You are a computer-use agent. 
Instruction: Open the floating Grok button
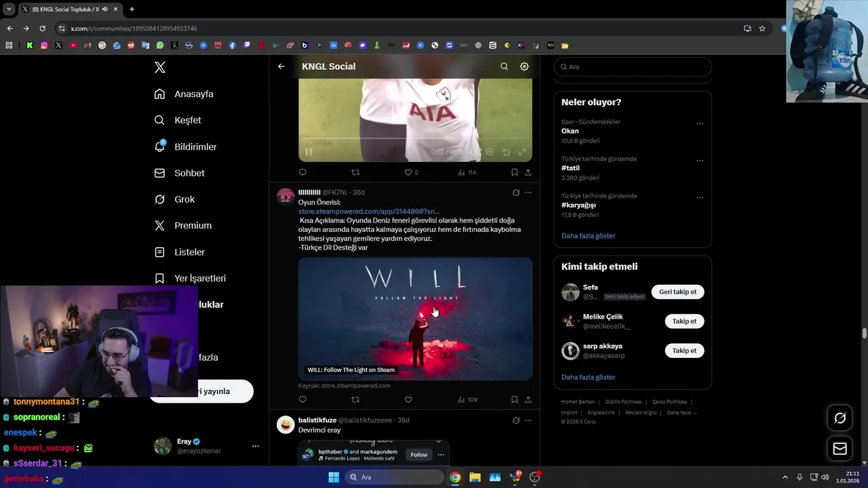pyautogui.click(x=840, y=418)
